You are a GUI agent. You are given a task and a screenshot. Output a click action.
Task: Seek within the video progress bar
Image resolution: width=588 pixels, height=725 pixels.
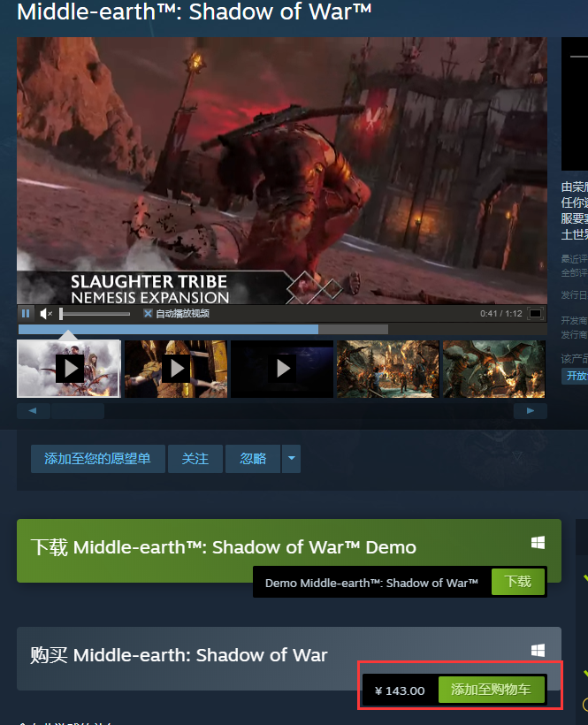(x=282, y=329)
